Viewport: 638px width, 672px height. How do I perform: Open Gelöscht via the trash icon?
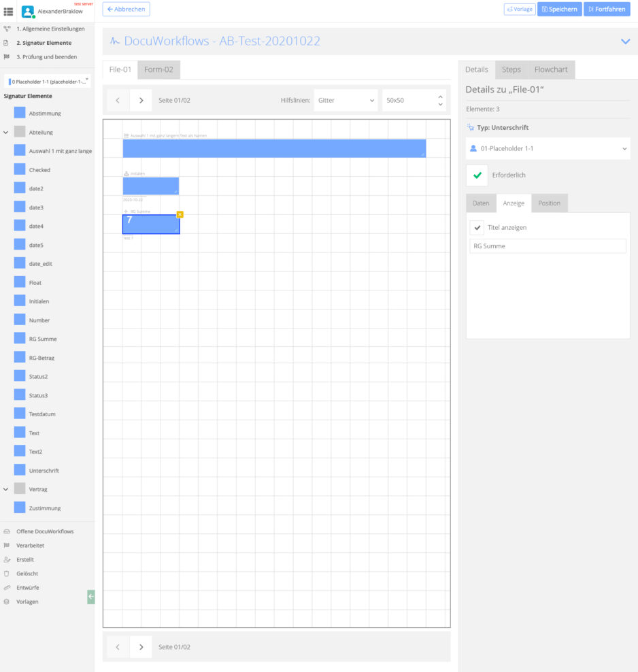7,573
